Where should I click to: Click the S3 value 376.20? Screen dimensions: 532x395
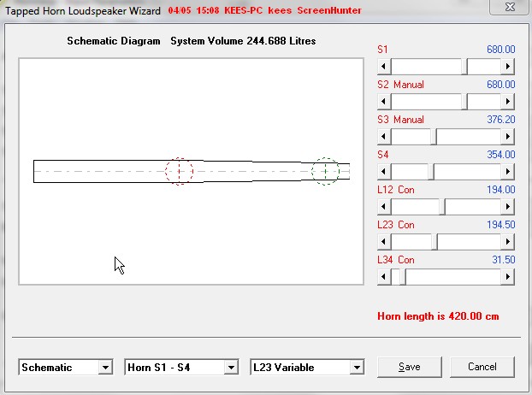click(x=501, y=120)
